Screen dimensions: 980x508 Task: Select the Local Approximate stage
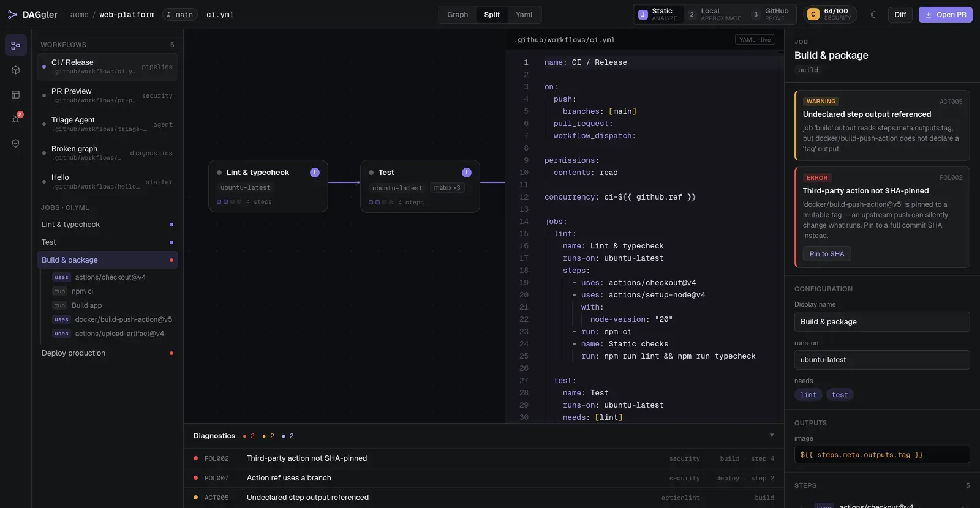click(715, 15)
